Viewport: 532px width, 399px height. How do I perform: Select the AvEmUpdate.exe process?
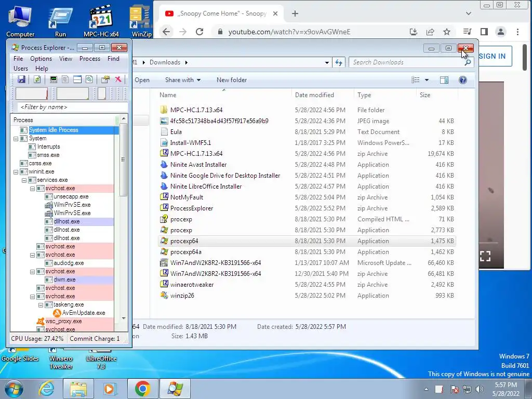84,313
